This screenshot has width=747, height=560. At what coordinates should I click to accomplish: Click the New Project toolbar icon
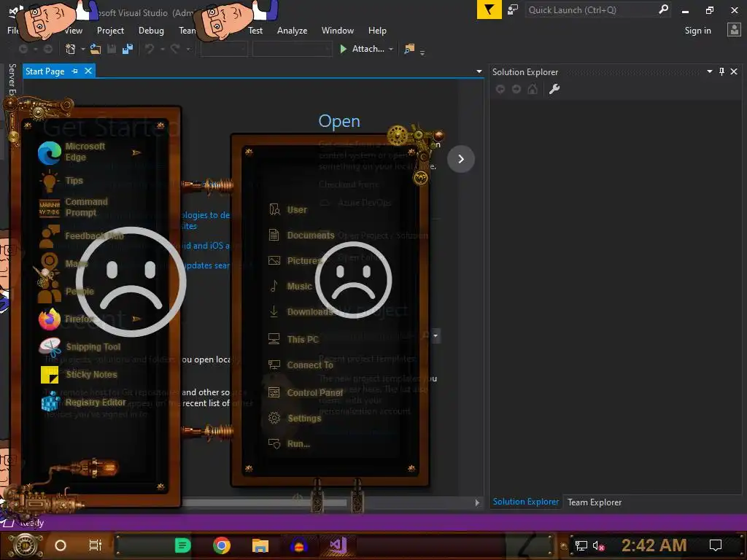pos(71,49)
